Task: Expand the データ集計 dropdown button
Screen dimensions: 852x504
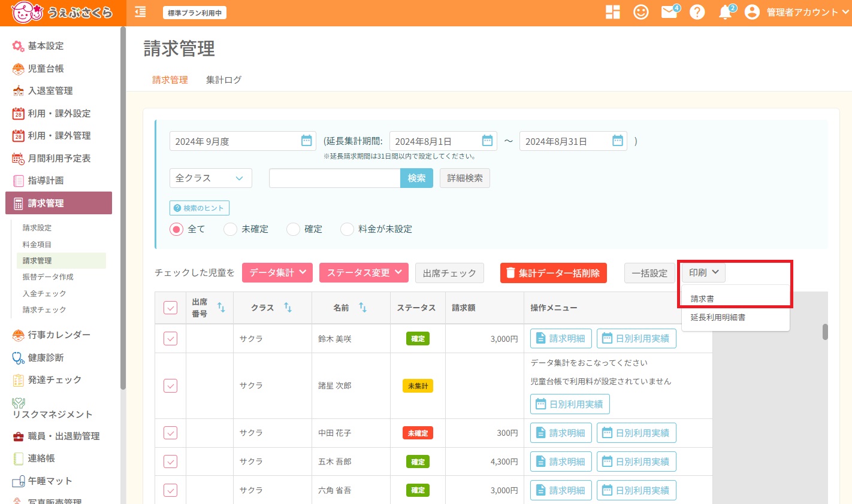Action: point(278,273)
